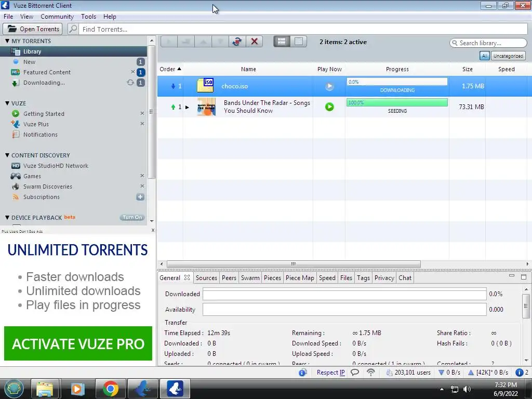Screen dimensions: 532x399
Task: Close the Getting Started entry
Action: tap(142, 113)
